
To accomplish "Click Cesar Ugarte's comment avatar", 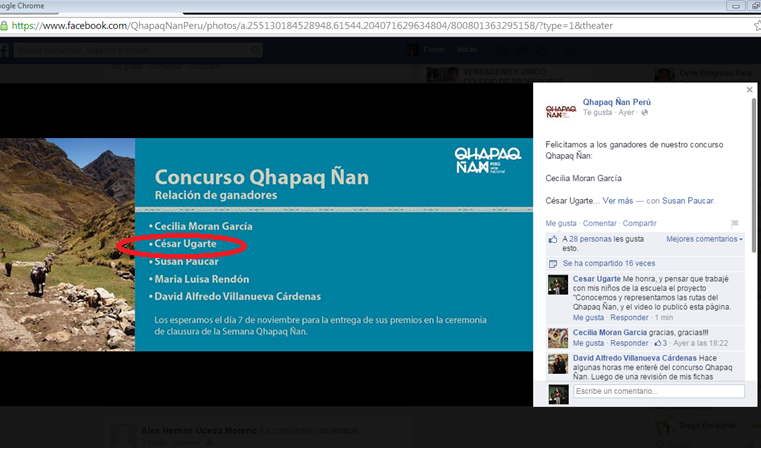I will tap(558, 285).
